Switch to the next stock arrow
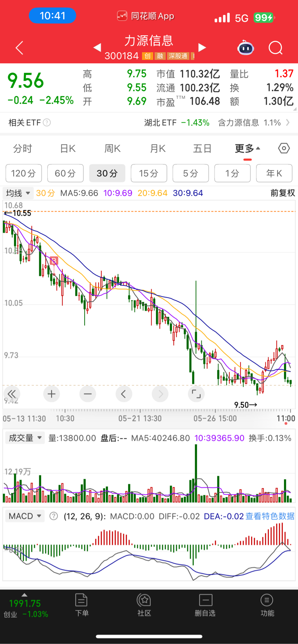 [202, 47]
